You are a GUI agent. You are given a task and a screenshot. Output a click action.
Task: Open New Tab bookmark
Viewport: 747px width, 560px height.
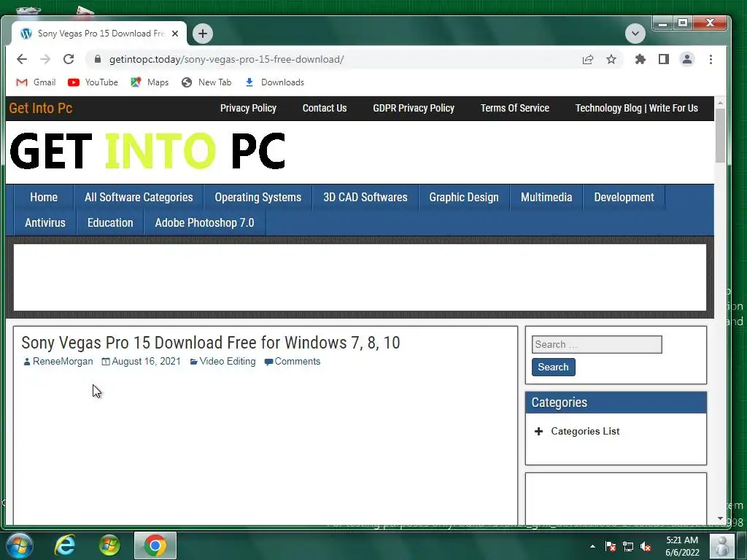pos(206,82)
